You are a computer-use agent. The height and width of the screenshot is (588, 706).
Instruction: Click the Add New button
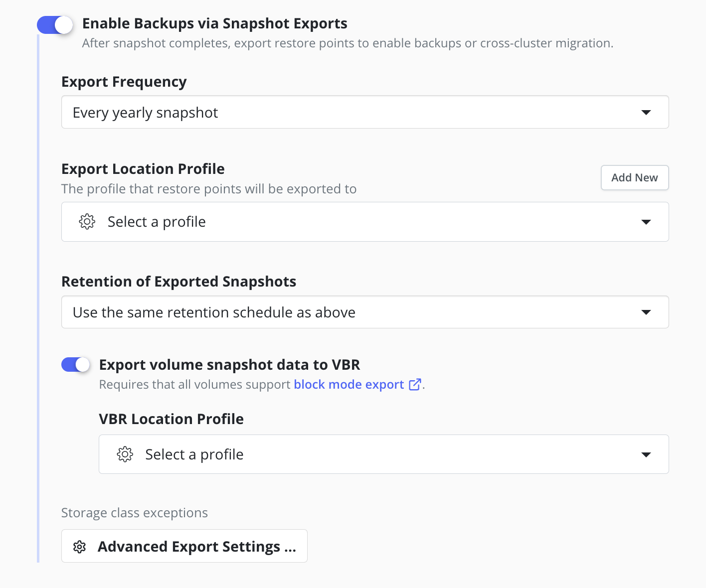tap(635, 178)
